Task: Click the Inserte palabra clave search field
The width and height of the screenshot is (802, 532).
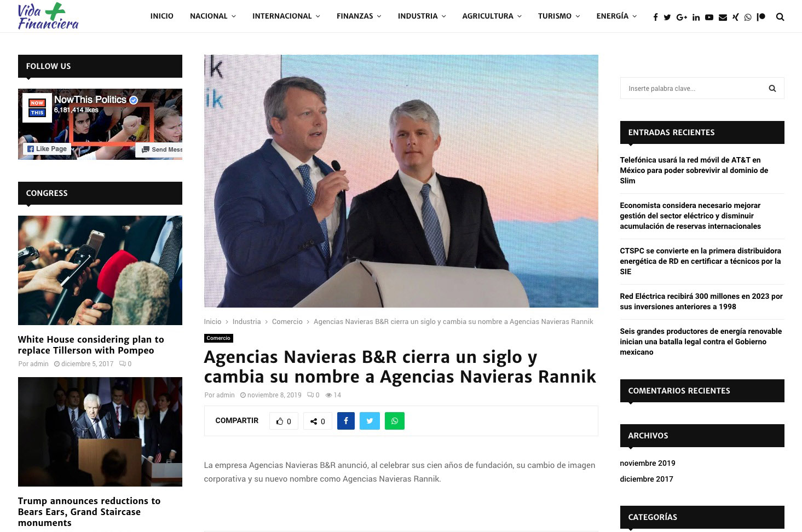Action: point(693,88)
